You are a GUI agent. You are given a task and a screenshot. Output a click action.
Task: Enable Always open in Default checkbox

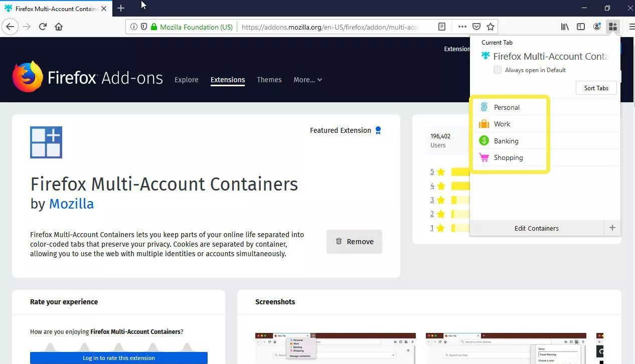(498, 70)
